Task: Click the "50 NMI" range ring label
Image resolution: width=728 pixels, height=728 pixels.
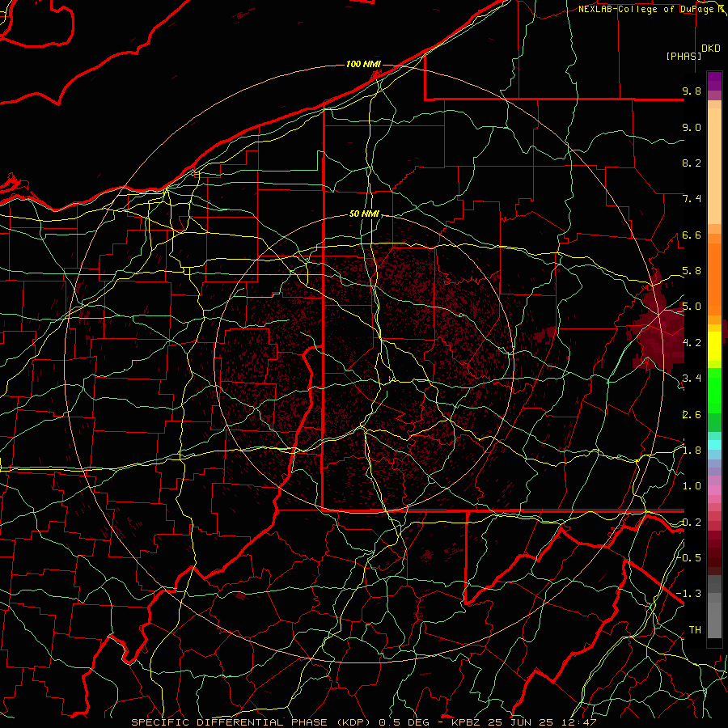Action: click(364, 214)
